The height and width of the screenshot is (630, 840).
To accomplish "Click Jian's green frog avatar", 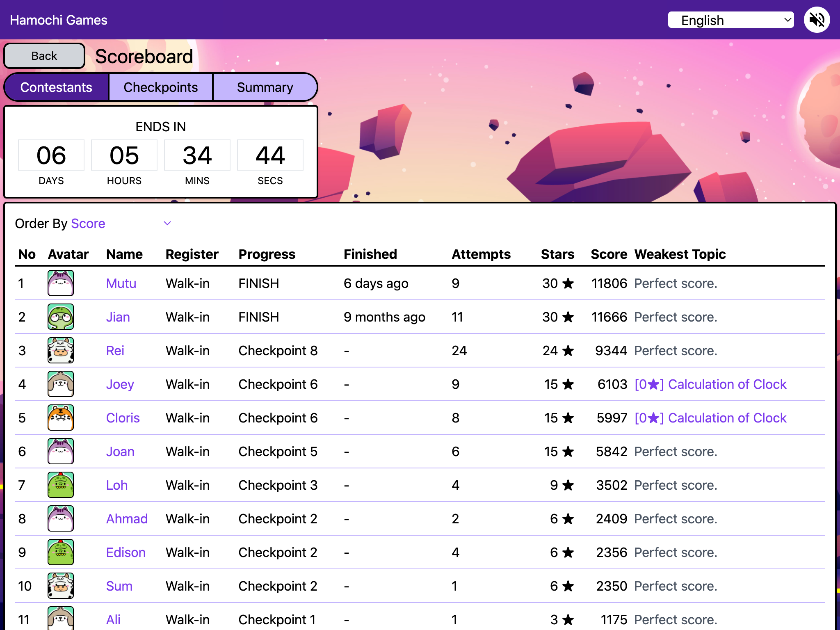I will pyautogui.click(x=61, y=317).
